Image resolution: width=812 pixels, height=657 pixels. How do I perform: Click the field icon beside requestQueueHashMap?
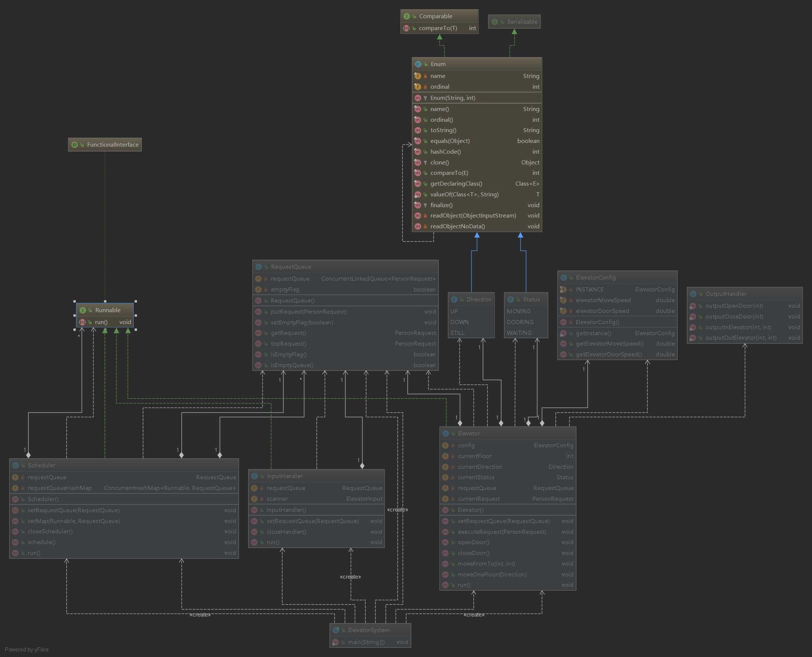(15, 488)
